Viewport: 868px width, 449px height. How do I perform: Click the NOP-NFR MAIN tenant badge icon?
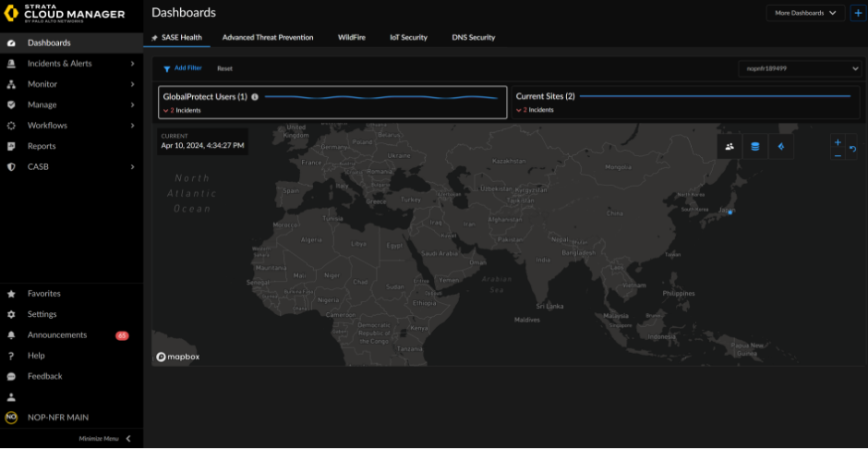pyautogui.click(x=11, y=418)
